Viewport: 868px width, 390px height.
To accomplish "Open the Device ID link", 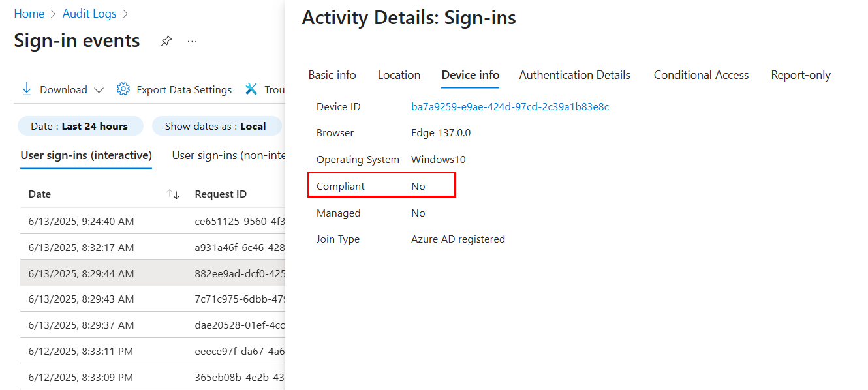I will [x=510, y=106].
